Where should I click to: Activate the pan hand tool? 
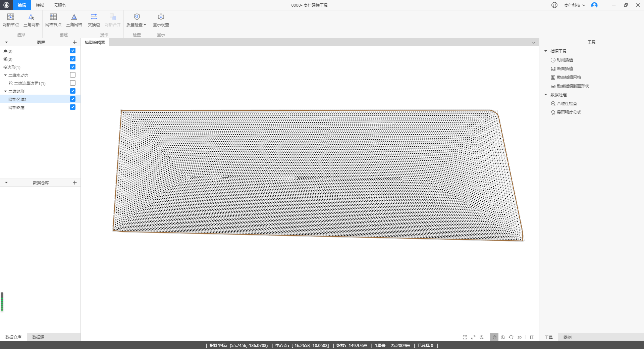[x=494, y=337]
